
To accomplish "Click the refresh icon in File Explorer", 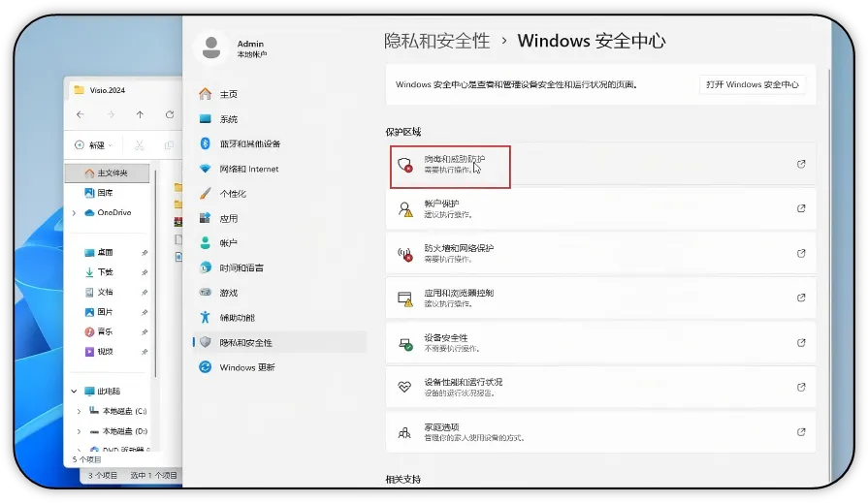I will 170,114.
